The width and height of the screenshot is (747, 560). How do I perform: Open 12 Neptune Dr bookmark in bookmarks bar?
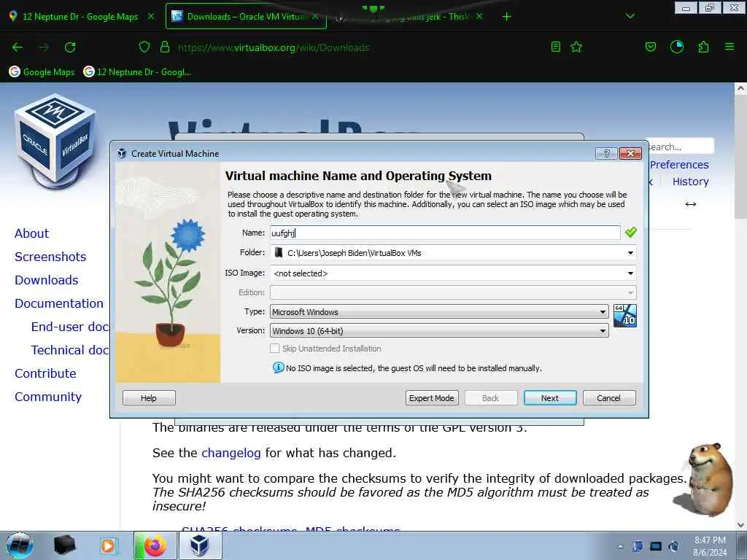[137, 72]
